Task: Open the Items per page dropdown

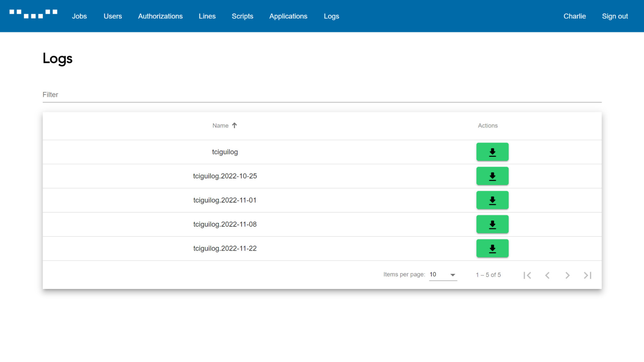Action: (x=443, y=275)
